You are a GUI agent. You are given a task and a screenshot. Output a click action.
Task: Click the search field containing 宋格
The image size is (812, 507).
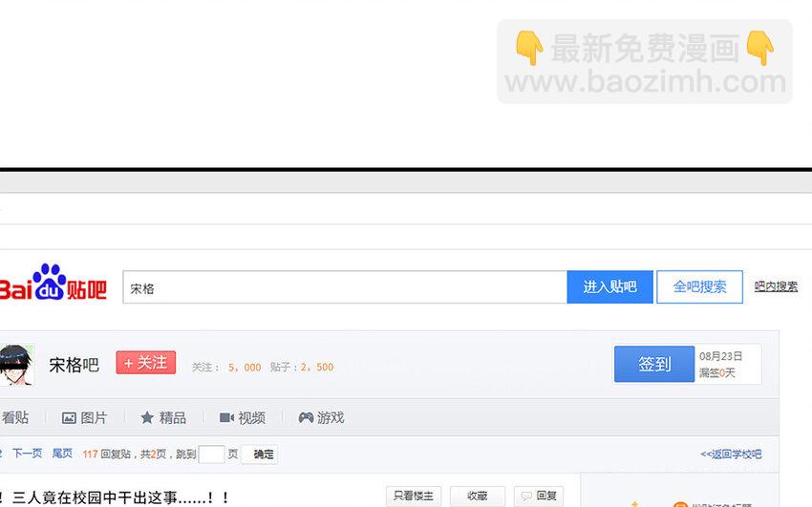344,287
